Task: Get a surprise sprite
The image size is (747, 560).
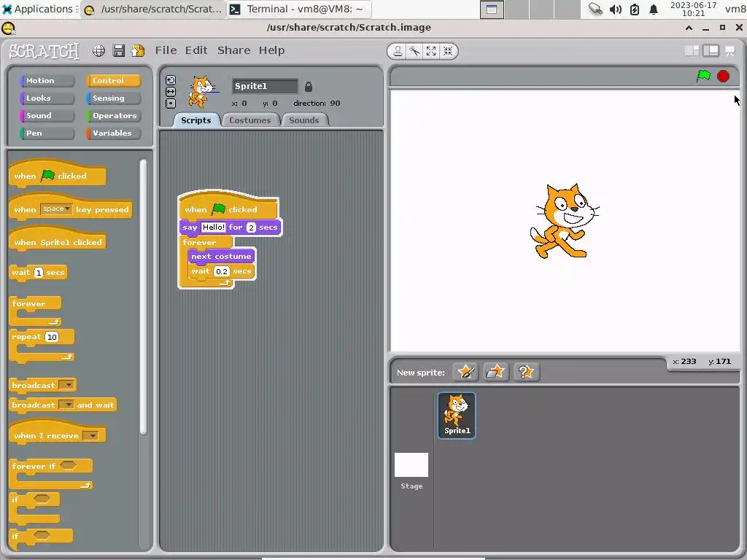Action: (527, 372)
